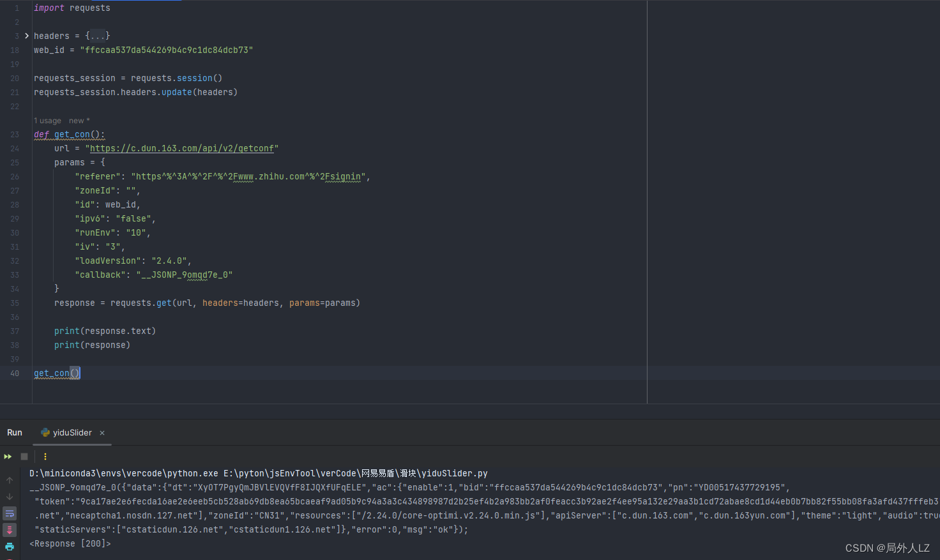Click the "id": web_id line
The image size is (940, 560).
[108, 205]
